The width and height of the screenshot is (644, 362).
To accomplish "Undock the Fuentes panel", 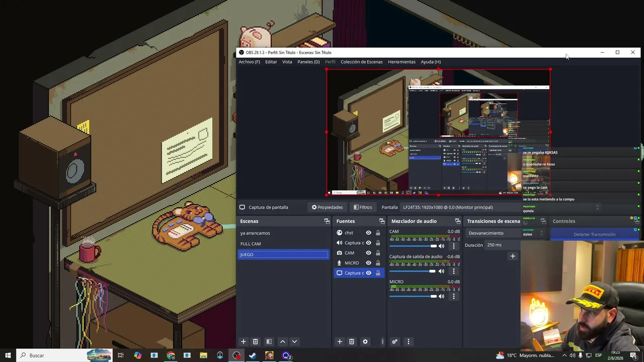I will coord(382,221).
